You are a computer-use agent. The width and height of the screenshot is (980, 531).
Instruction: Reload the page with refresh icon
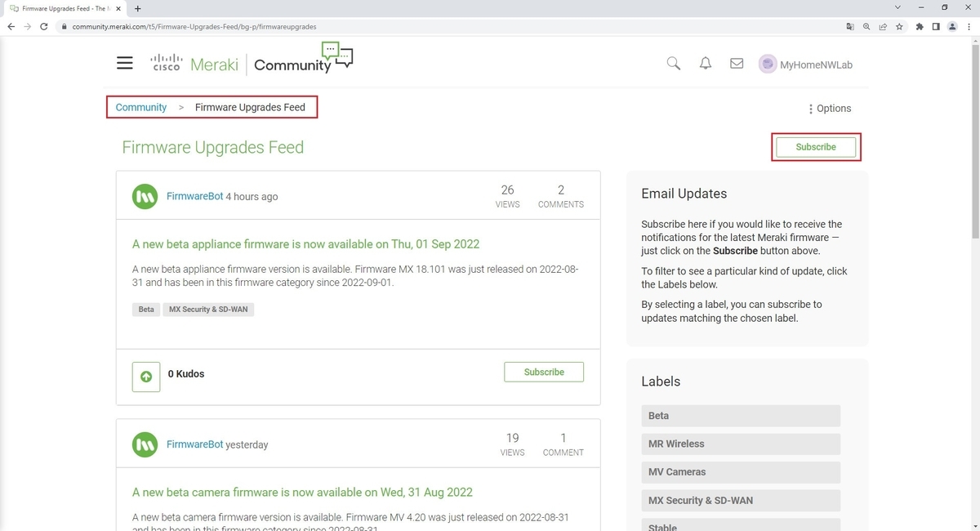(44, 26)
